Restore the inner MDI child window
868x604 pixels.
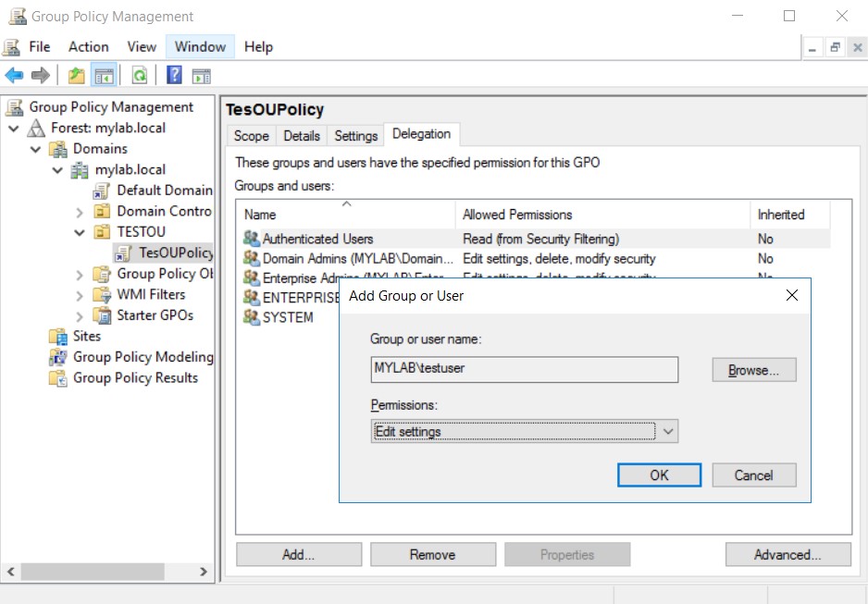(x=835, y=47)
